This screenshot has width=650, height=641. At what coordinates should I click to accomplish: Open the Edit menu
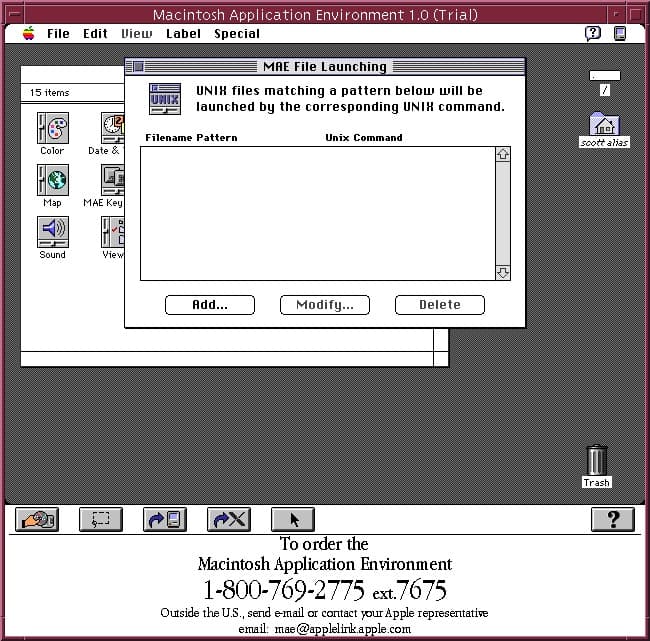point(95,34)
